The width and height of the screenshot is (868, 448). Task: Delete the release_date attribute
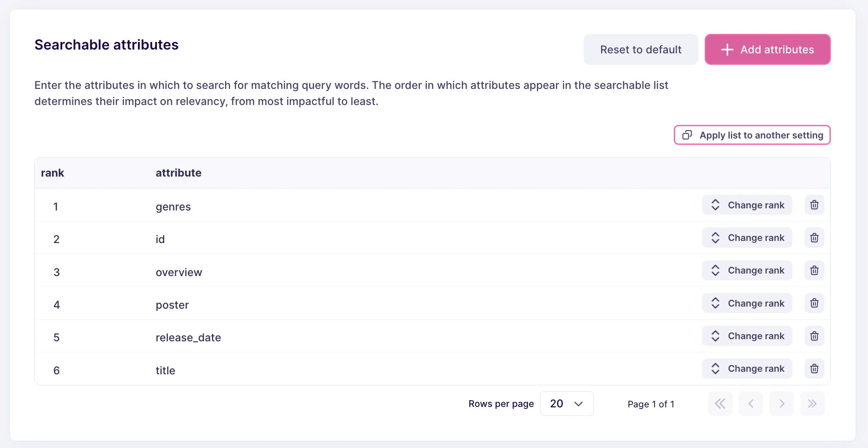coord(814,336)
